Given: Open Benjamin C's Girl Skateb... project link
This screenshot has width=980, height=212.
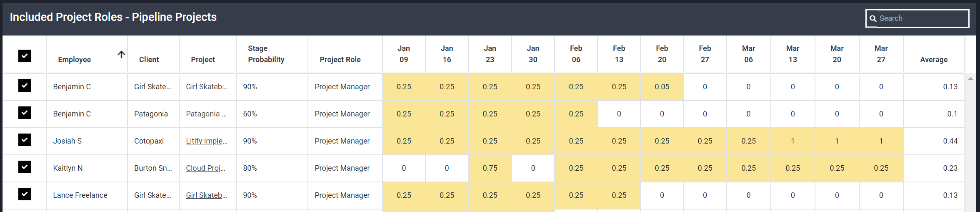Looking at the screenshot, I should 206,87.
